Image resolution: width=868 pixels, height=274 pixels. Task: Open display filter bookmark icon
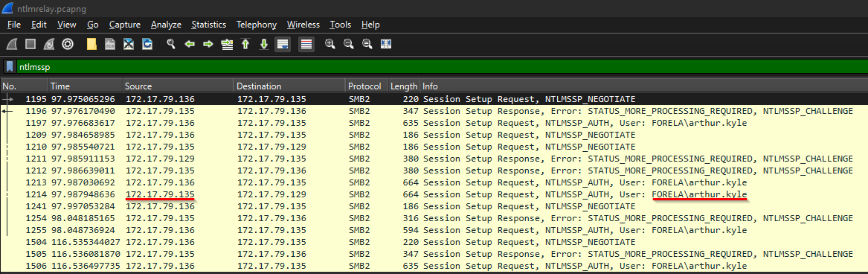coord(10,66)
